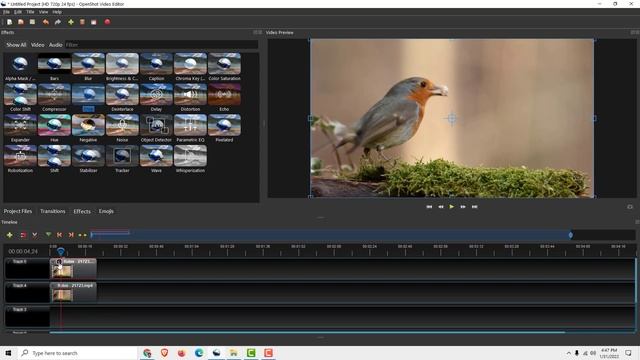Center timeline on playhead icon
Viewport: 640px width, 360px height.
click(x=82, y=235)
